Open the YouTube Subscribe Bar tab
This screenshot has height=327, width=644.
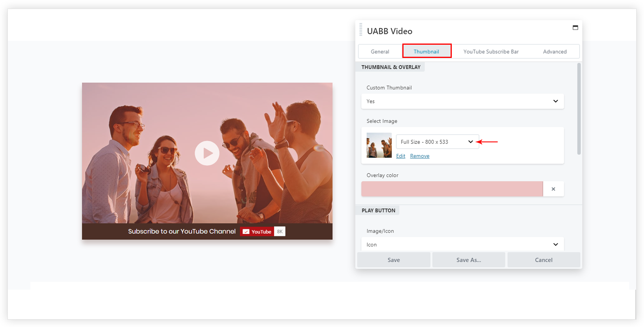click(x=491, y=52)
